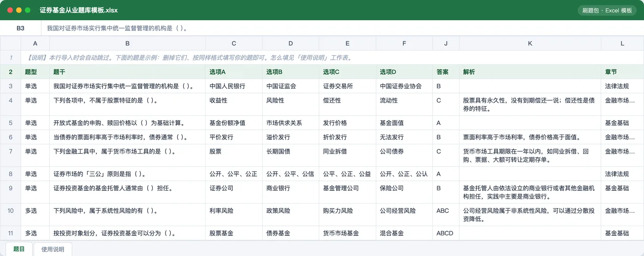Select the 同业拆借 cell

point(347,155)
